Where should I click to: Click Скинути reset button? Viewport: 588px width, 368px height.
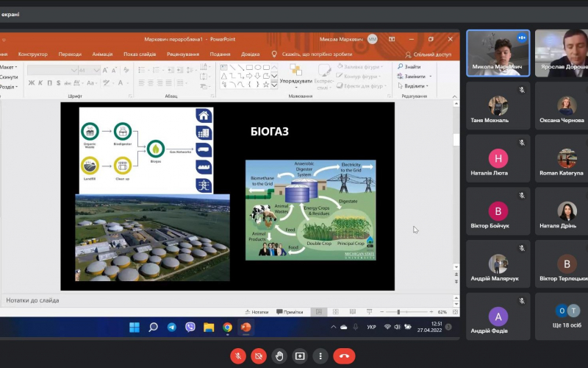tap(9, 77)
